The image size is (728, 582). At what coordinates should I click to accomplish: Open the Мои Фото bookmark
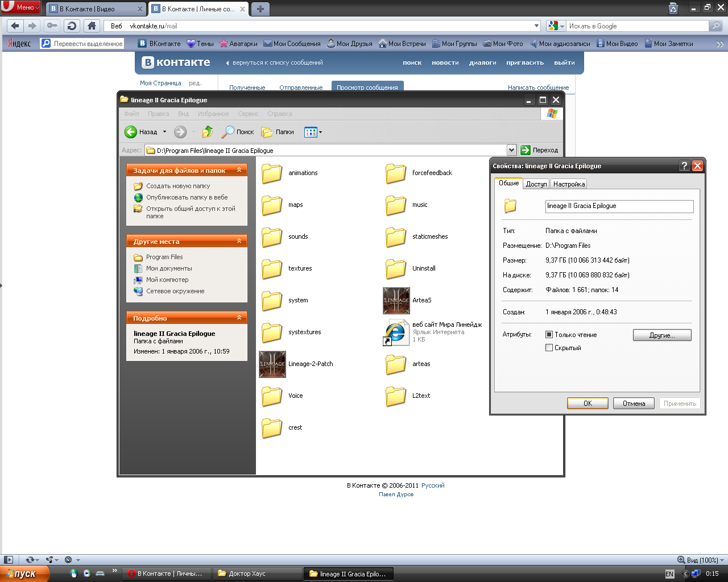pyautogui.click(x=503, y=43)
